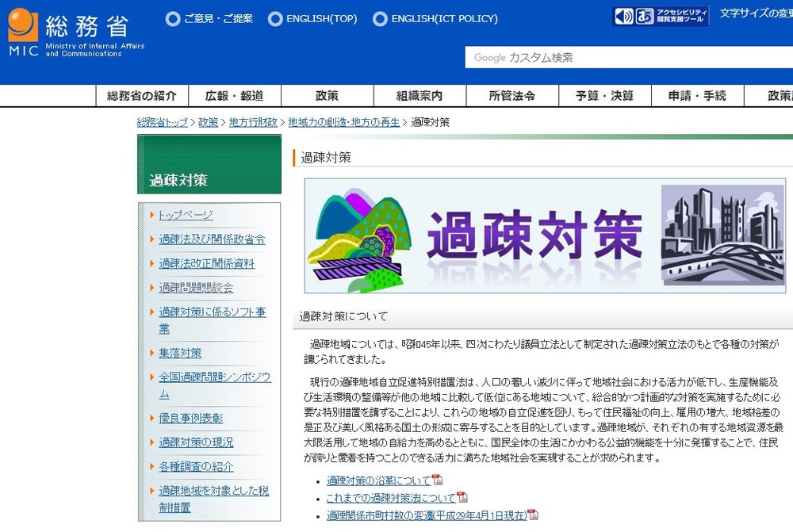Screen dimensions: 793x532
Task: Click the circle icon beside ENGLISH(TOP)
Action: (275, 18)
